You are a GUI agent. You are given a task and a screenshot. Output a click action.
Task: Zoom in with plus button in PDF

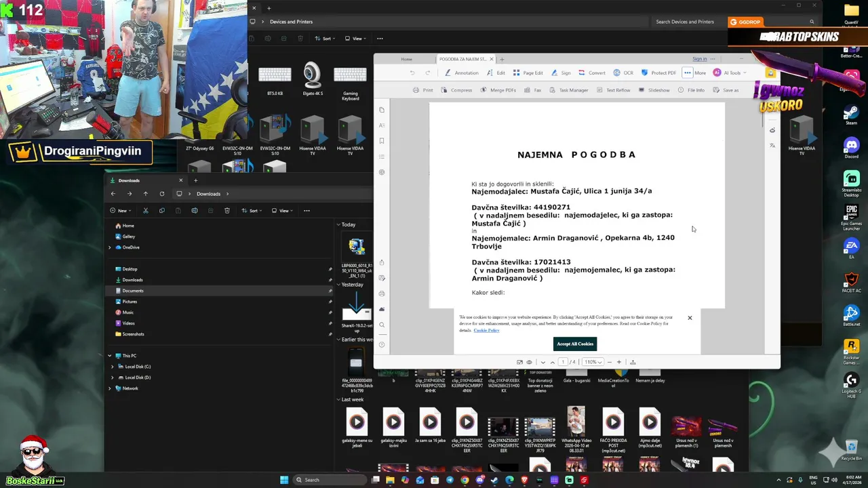(x=618, y=362)
